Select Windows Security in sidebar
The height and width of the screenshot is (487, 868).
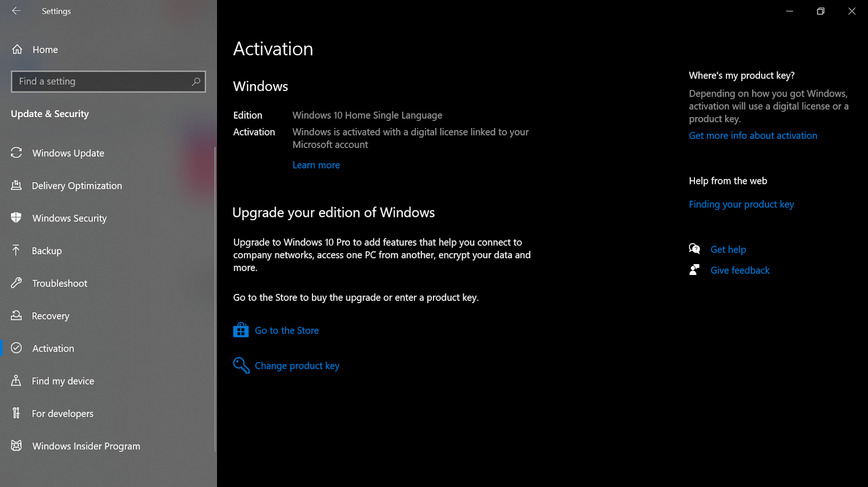tap(69, 219)
